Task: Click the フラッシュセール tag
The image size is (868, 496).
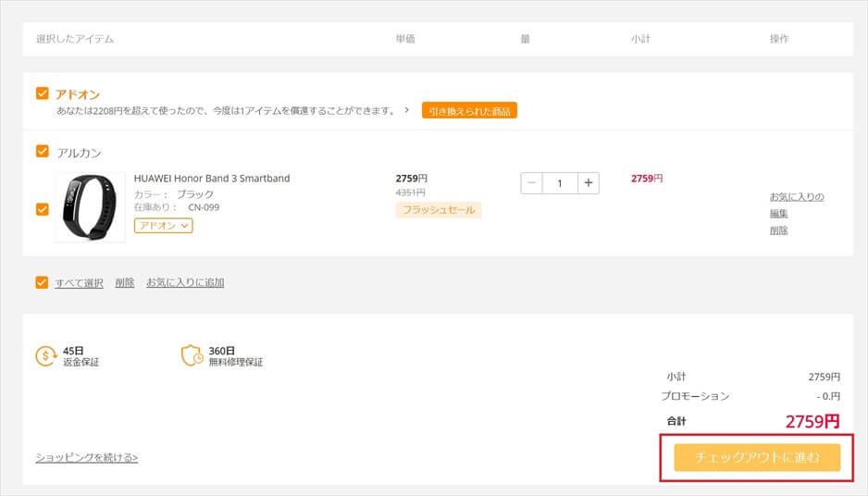Action: coord(439,210)
